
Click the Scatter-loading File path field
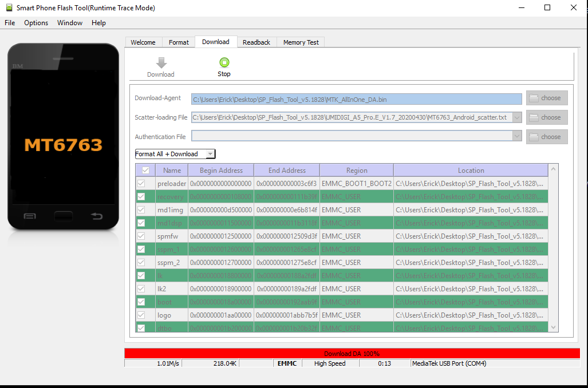pyautogui.click(x=352, y=117)
